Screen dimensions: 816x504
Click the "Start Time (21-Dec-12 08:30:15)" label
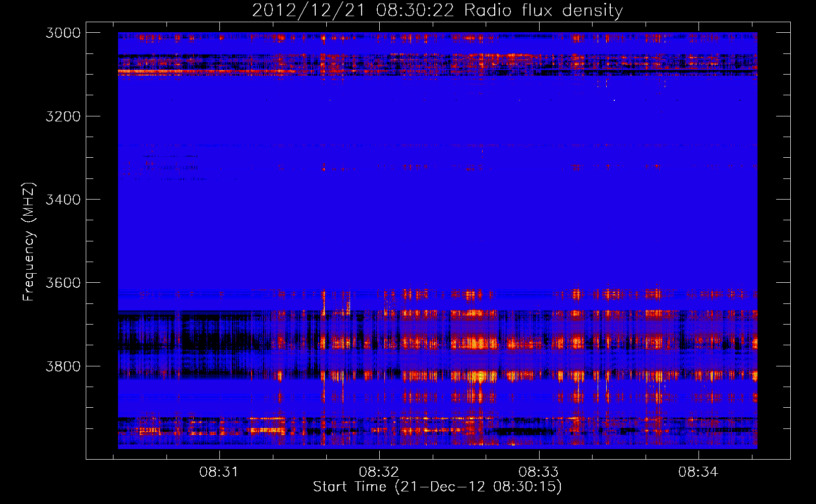pos(437,487)
